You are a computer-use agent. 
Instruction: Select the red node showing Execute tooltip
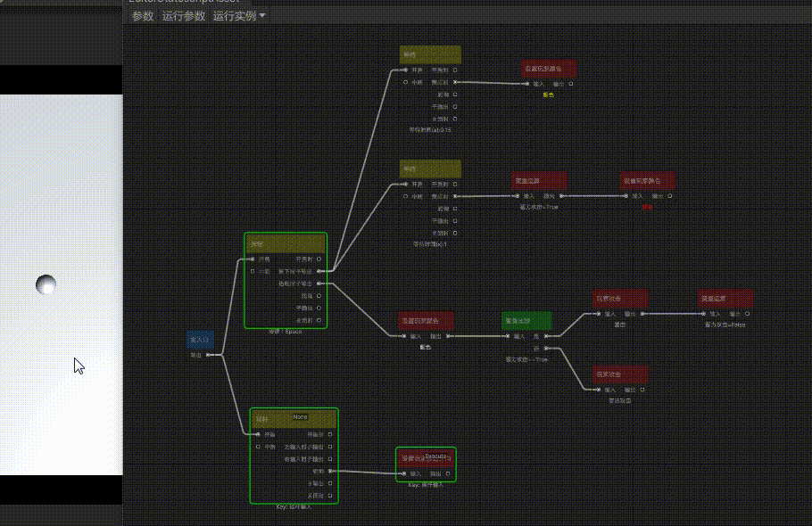[426, 458]
